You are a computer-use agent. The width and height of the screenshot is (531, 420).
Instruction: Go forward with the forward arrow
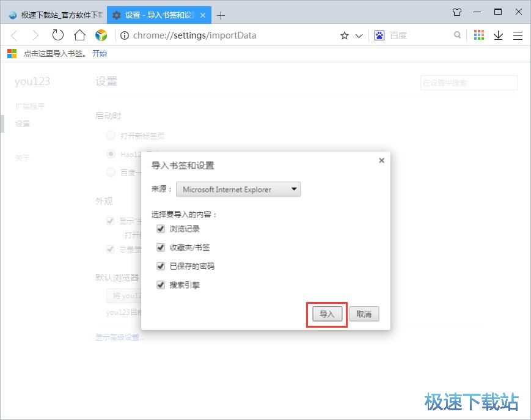35,35
